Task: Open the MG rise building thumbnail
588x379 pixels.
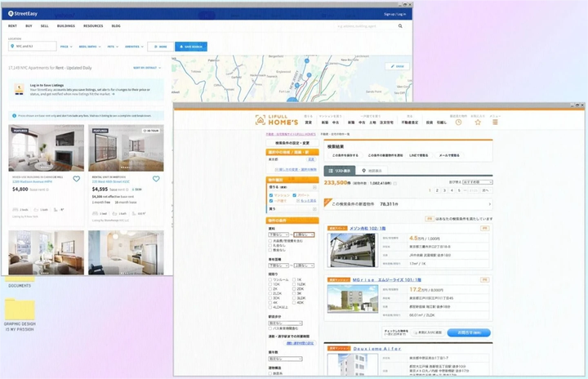Action: [353, 298]
